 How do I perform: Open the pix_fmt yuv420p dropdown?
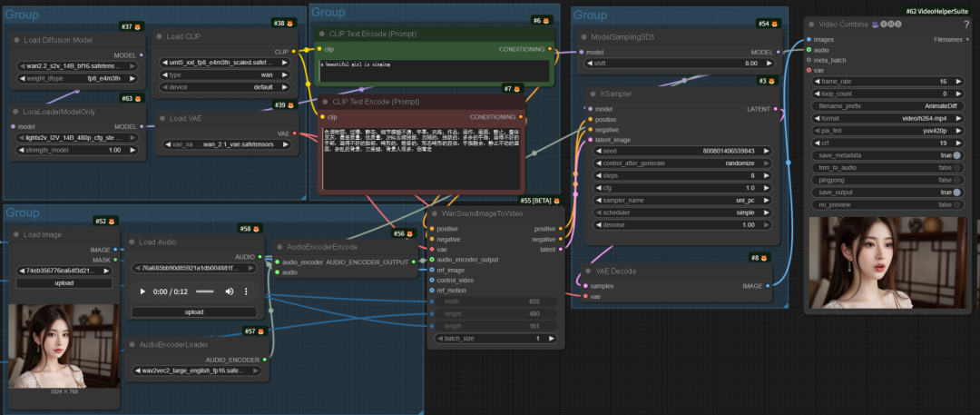point(887,131)
